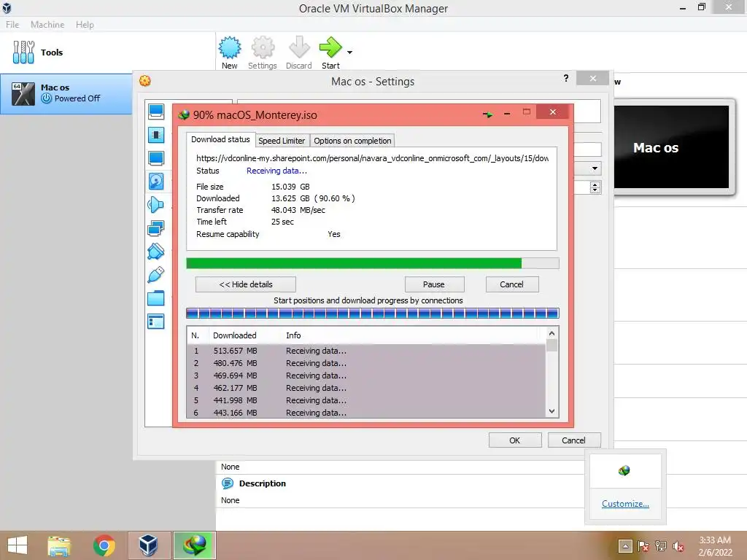Open the System chip icon category

pyautogui.click(x=156, y=135)
